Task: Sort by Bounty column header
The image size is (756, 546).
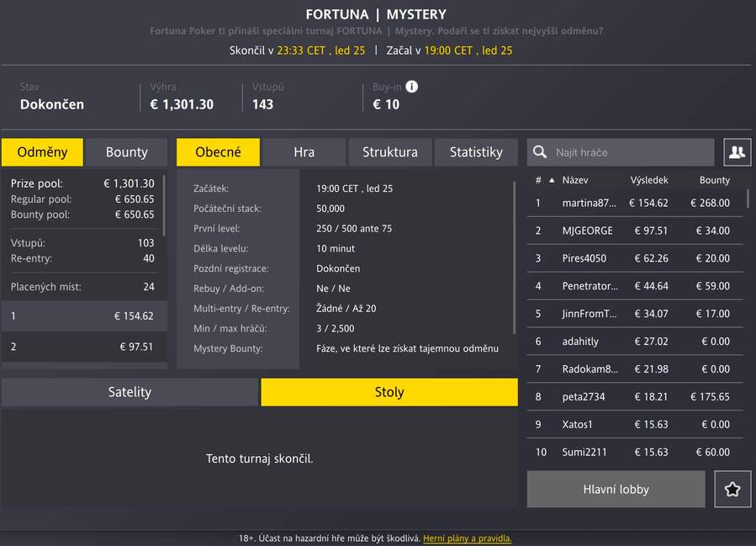Action: (x=715, y=180)
